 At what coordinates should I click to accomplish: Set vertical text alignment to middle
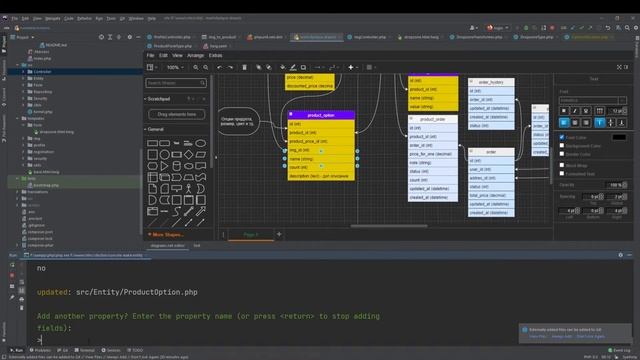pos(611,122)
